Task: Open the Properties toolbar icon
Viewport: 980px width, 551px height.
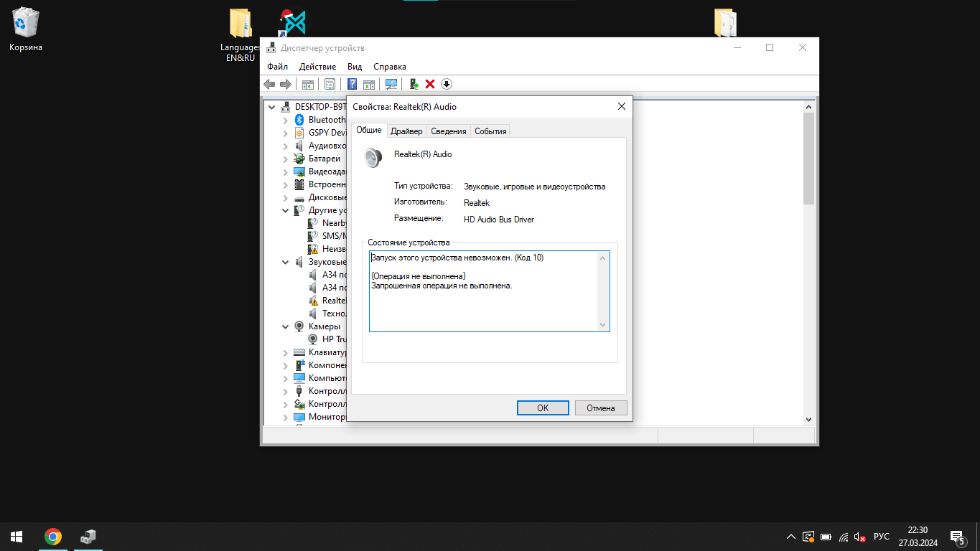Action: pyautogui.click(x=330, y=84)
